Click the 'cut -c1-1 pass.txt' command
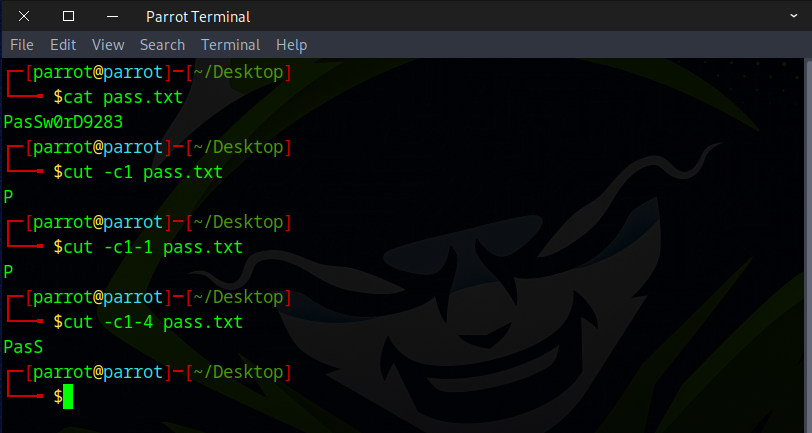 153,247
